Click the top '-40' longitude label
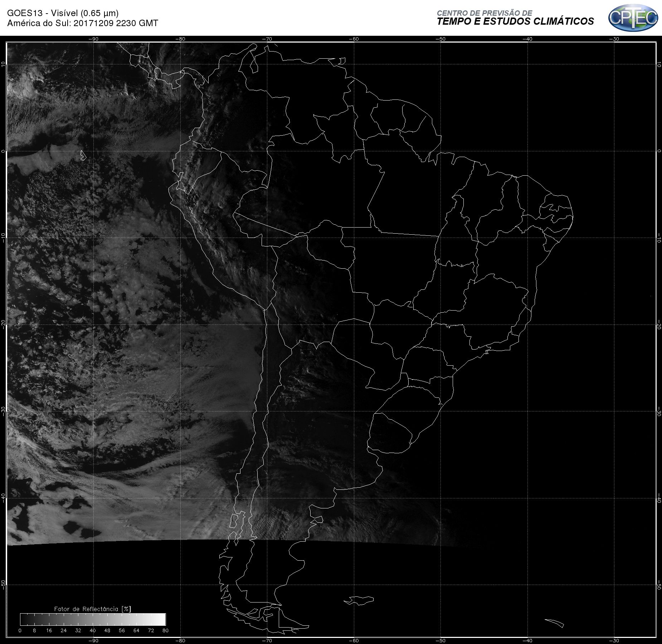Image resolution: width=662 pixels, height=644 pixels. tap(527, 39)
